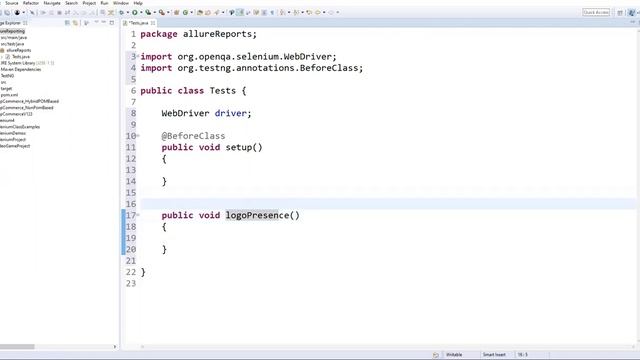640x360 pixels.
Task: Open the New Java Class dropdown arrow
Action: pos(191,12)
